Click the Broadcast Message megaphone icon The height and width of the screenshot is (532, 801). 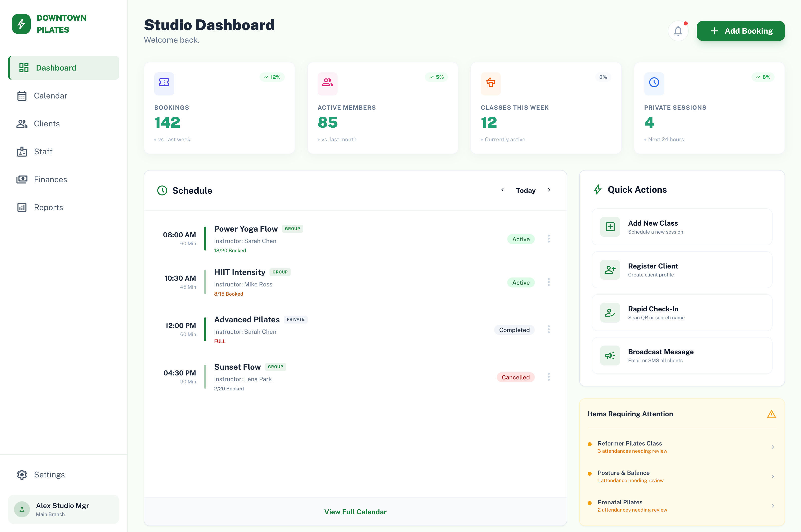click(610, 355)
